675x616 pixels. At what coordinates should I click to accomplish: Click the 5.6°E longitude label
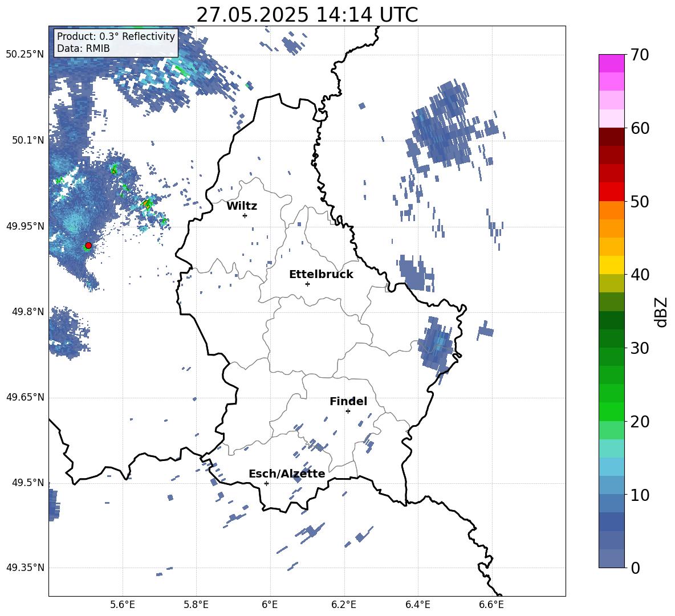[123, 605]
